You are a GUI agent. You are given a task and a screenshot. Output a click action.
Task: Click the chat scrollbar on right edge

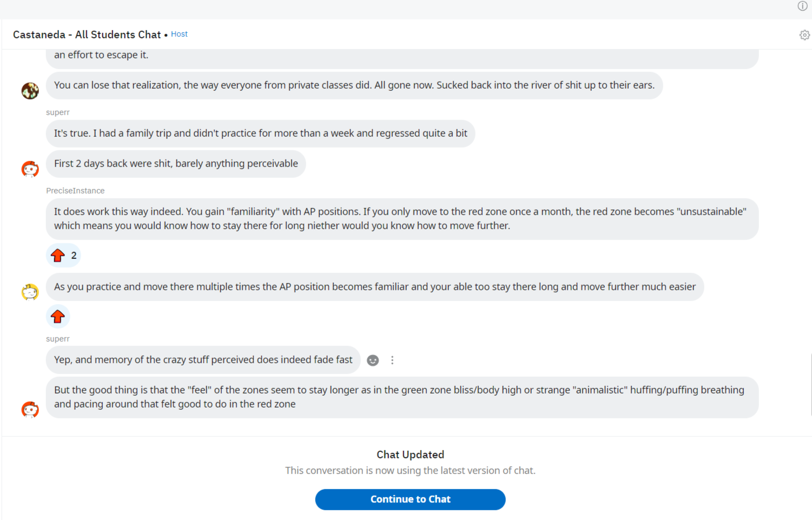tap(810, 384)
